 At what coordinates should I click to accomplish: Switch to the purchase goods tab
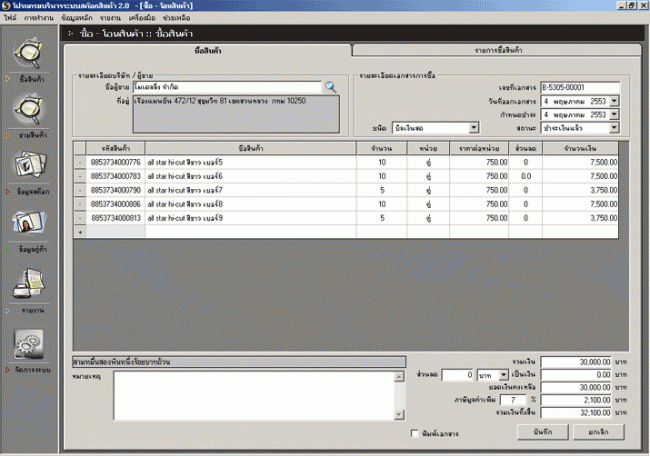coord(208,51)
